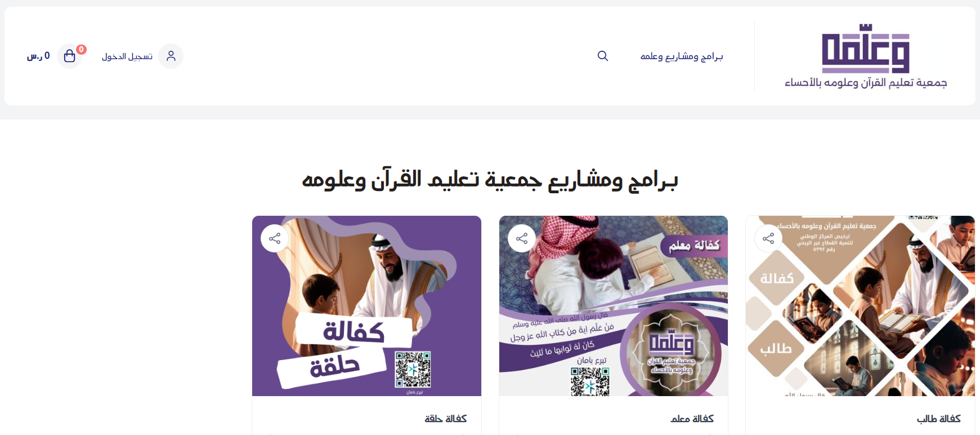Open the كفالة حلقة title link

coord(446,419)
